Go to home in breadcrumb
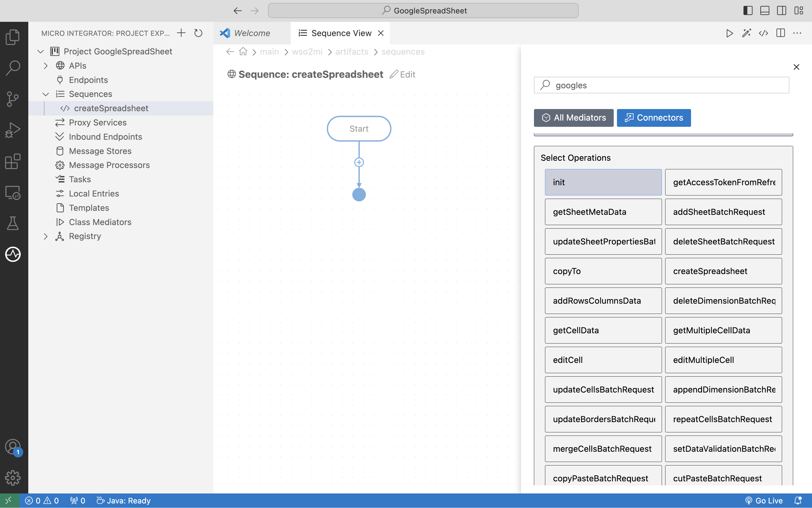Screen dimensions: 812x508 pyautogui.click(x=243, y=51)
